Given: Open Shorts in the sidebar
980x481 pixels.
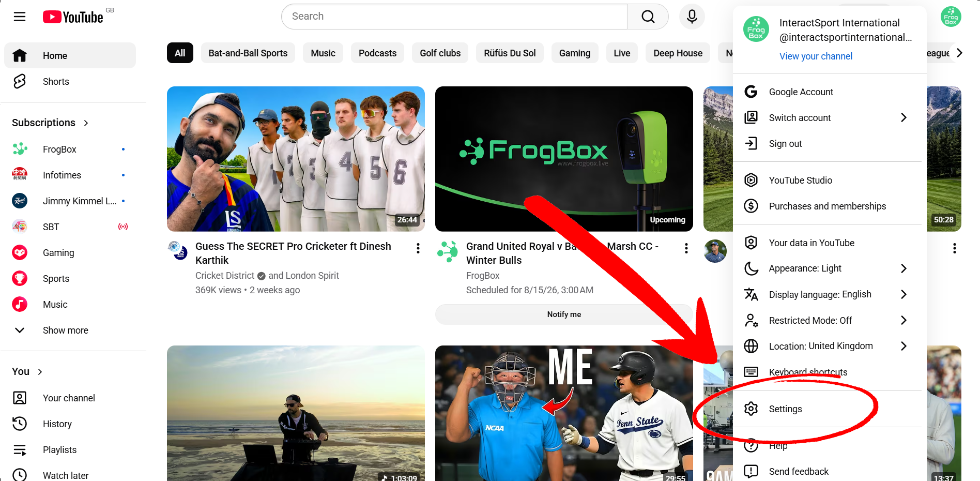Looking at the screenshot, I should pyautogui.click(x=70, y=82).
